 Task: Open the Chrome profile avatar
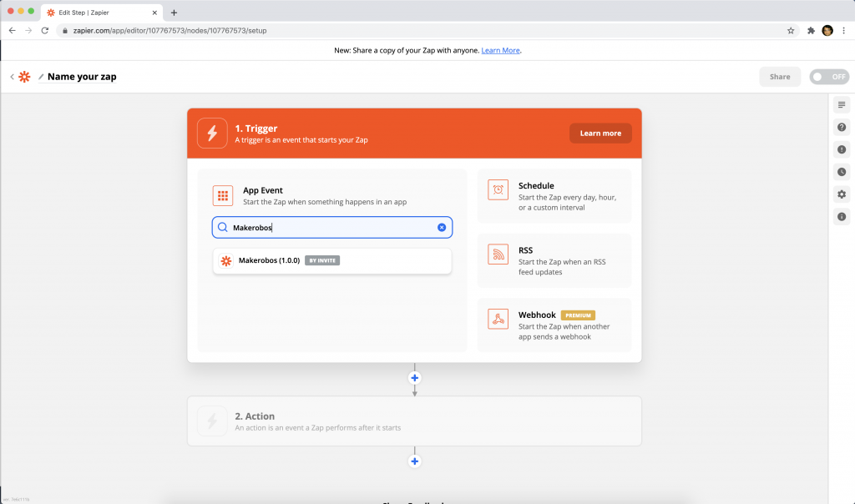click(827, 31)
